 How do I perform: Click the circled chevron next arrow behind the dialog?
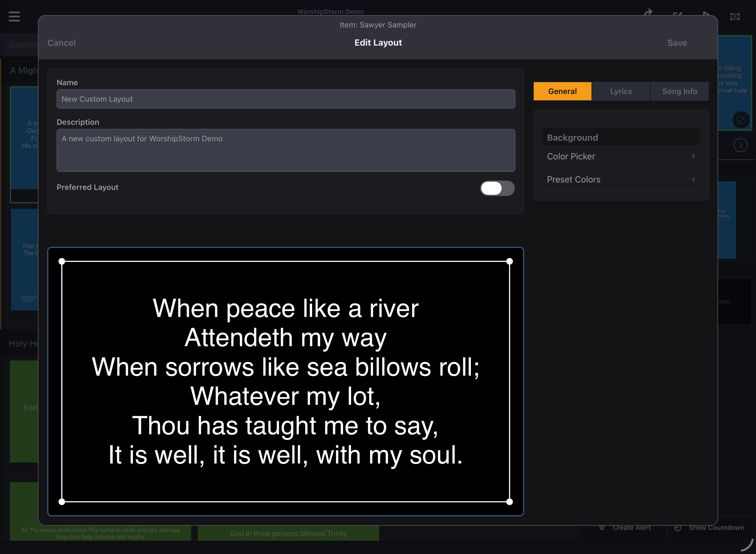coord(740,145)
